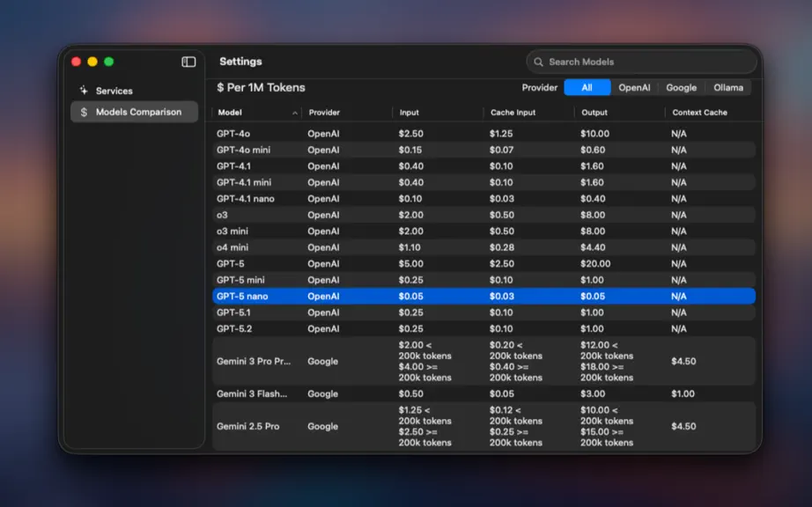Click the $10.00 output price for GPT-4o
Screen dimensions: 812x507
tap(595, 134)
